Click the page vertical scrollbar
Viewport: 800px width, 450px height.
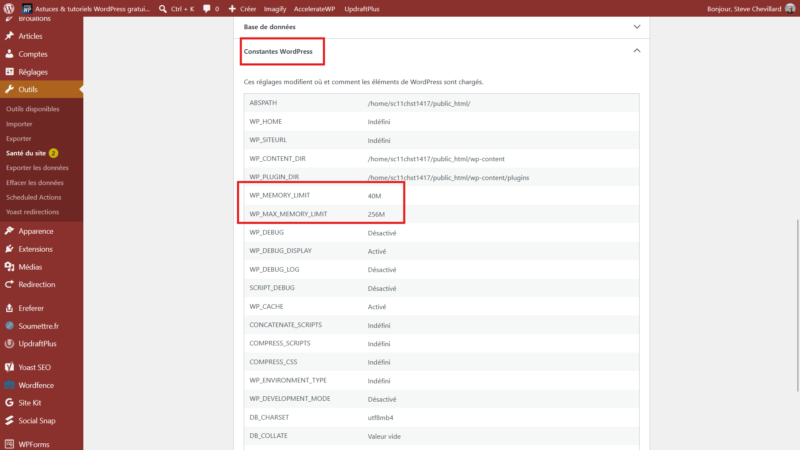(x=797, y=305)
